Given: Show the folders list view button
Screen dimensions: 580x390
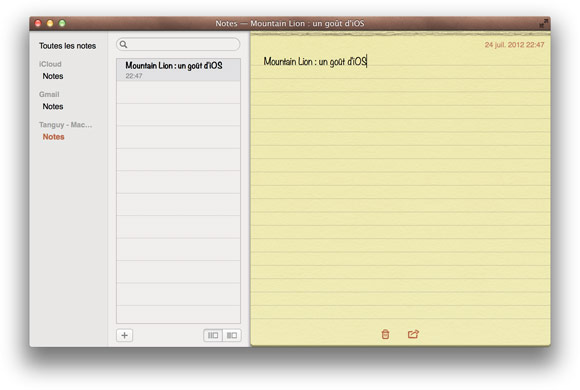Looking at the screenshot, I should pos(213,335).
